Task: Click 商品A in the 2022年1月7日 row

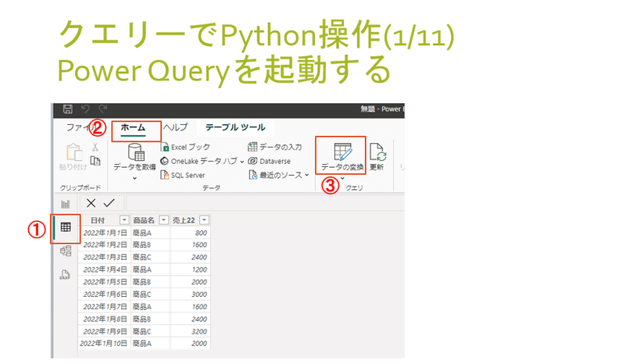Action: 142,307
